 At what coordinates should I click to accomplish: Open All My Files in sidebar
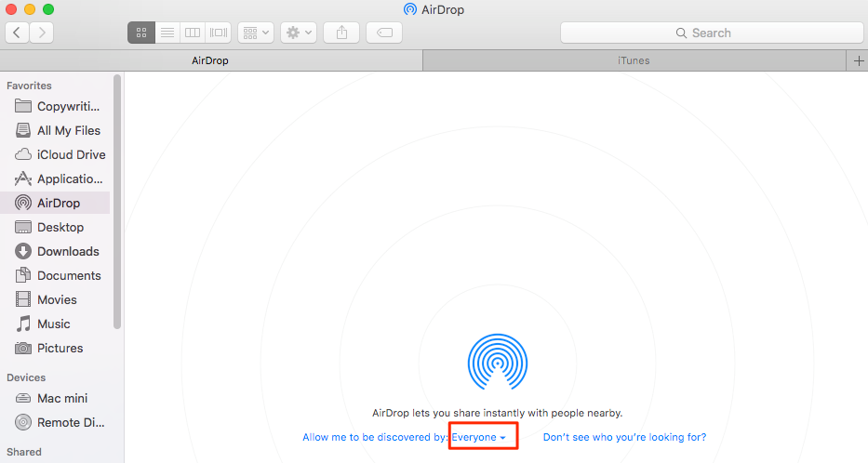tap(57, 130)
